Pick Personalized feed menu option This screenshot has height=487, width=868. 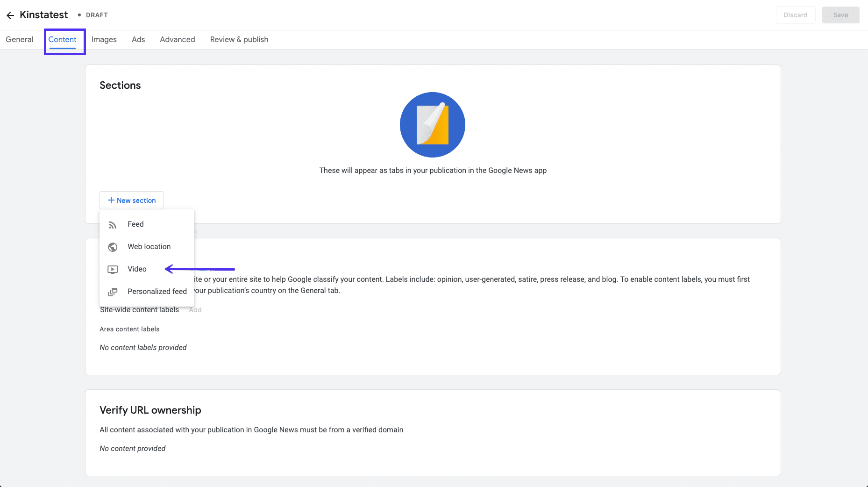pos(157,292)
